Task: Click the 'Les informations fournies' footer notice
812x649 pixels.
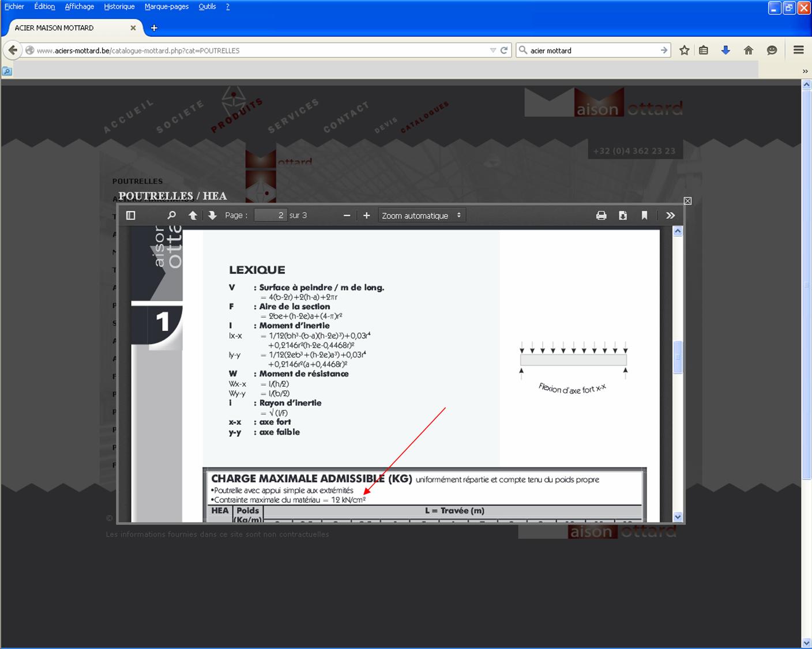Action: pyautogui.click(x=217, y=534)
